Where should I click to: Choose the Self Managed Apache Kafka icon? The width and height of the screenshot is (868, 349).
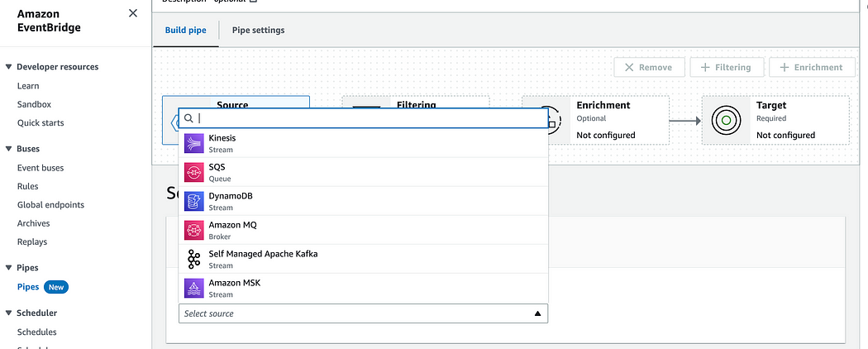(194, 259)
